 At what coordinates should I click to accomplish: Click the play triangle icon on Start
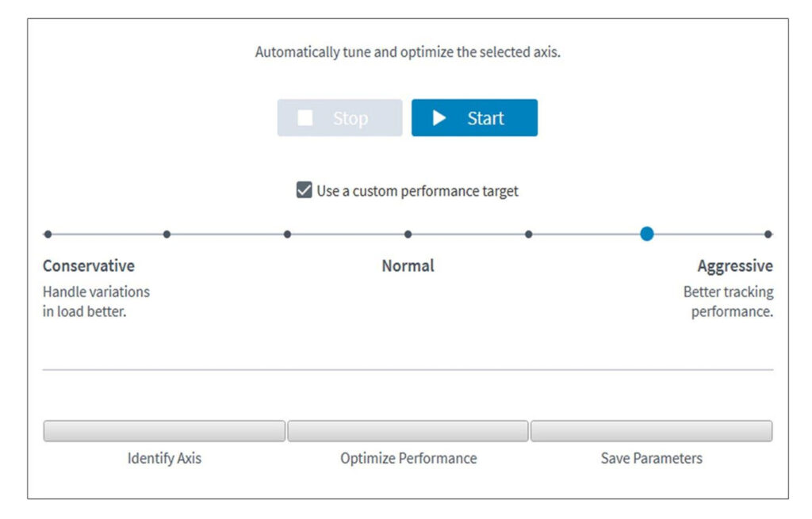click(439, 118)
